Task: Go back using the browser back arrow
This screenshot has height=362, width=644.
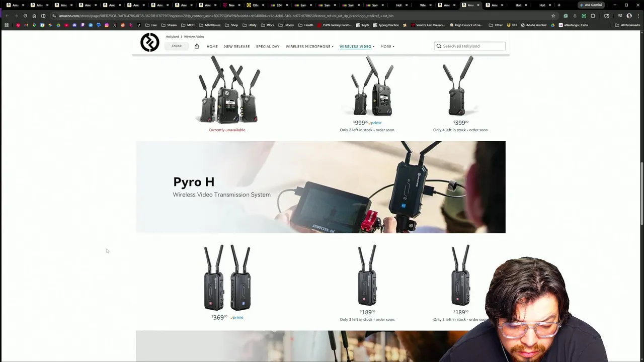Action: [x=7, y=16]
